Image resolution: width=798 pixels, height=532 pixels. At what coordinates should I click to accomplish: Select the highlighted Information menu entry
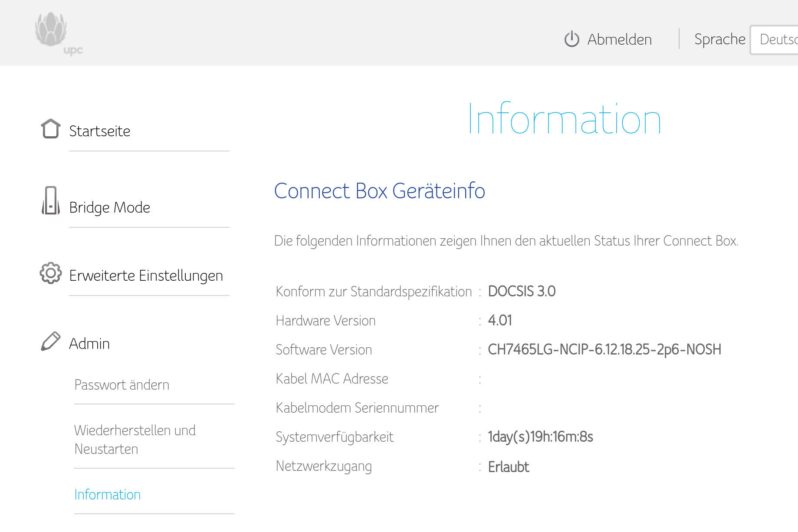[x=107, y=495]
